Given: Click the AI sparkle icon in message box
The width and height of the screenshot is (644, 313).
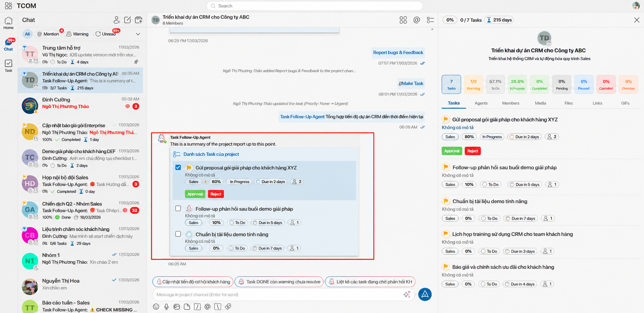Looking at the screenshot, I should coord(407,294).
